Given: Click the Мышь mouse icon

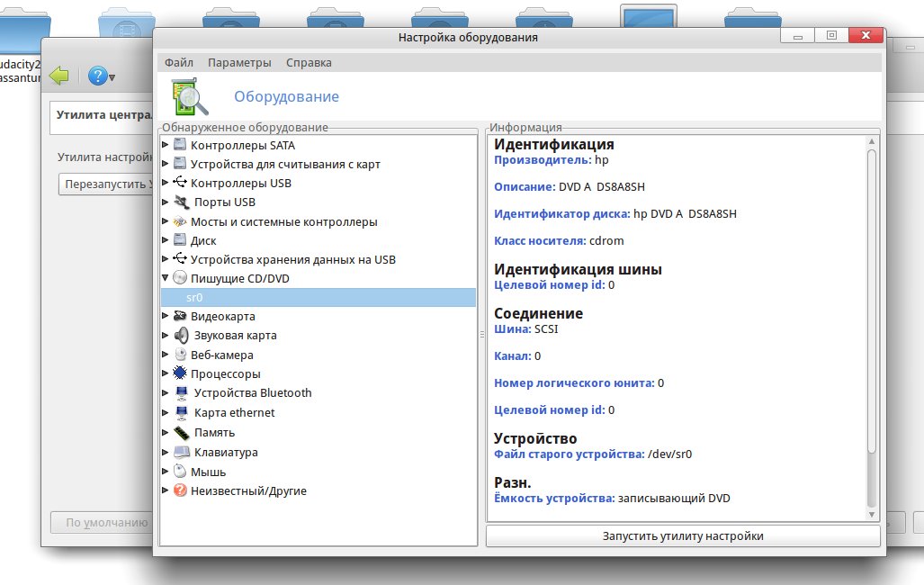Looking at the screenshot, I should click(180, 472).
